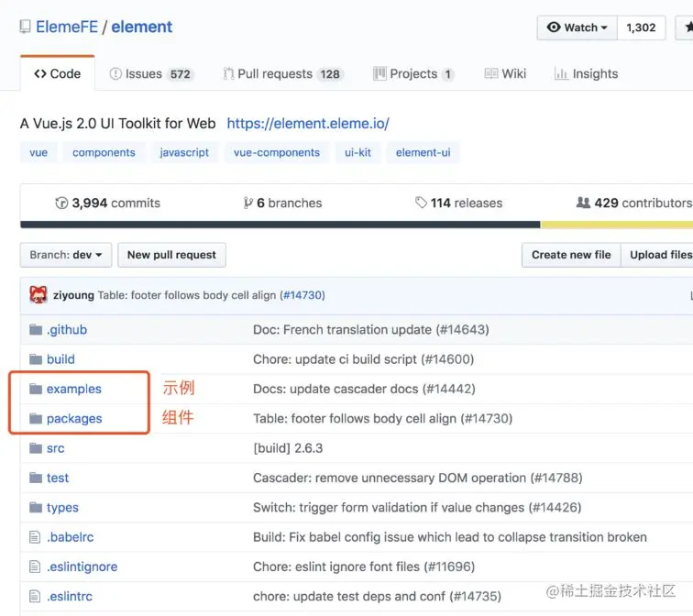Click the 1,302 watchers count
693x616 pixels.
click(x=641, y=27)
